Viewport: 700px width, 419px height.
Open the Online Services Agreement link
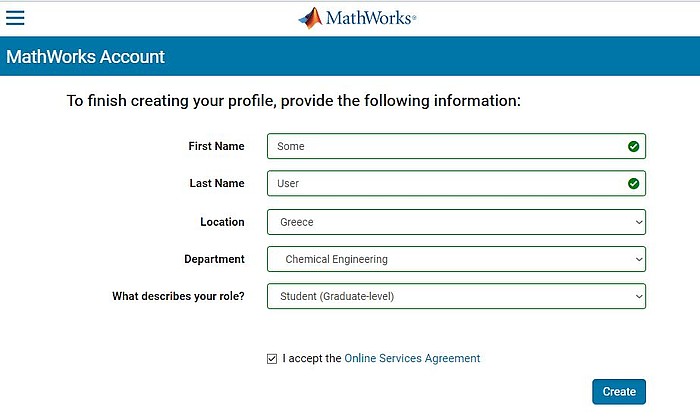(x=412, y=358)
